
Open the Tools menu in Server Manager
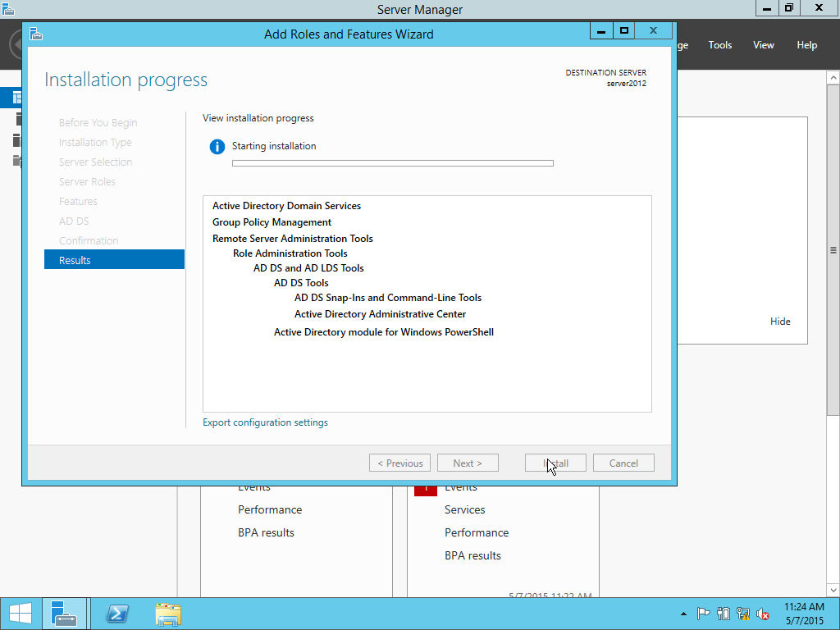click(719, 44)
